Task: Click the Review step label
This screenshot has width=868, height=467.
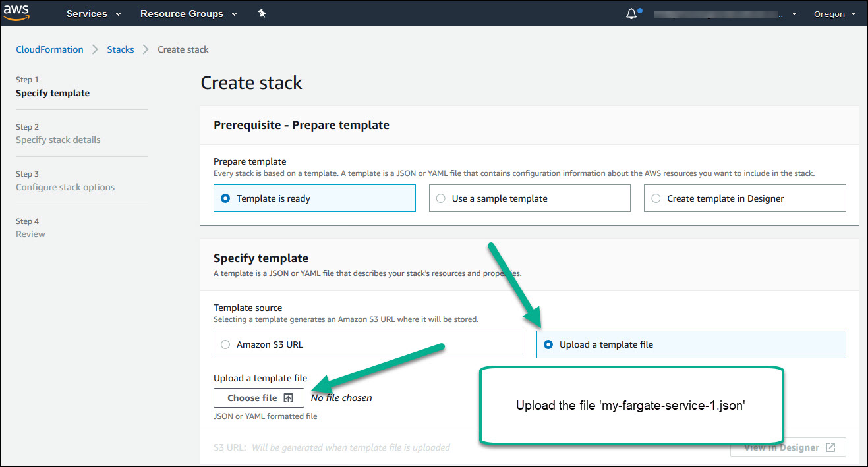Action: click(30, 234)
